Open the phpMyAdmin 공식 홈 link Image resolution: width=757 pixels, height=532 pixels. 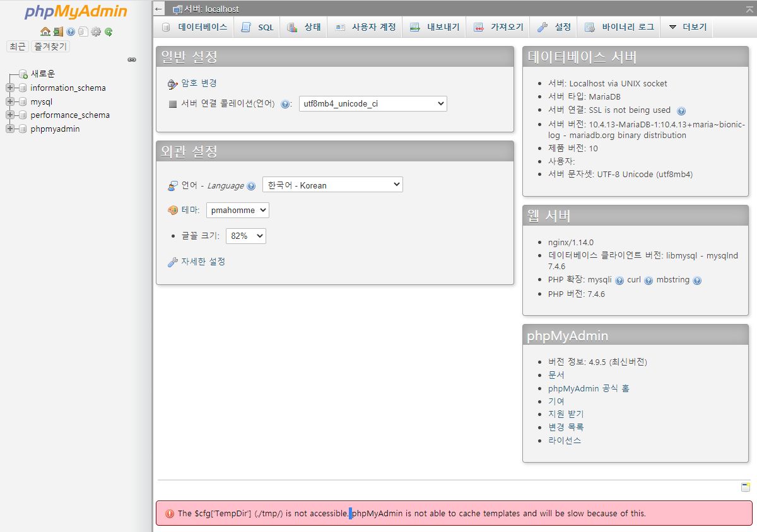(x=589, y=388)
